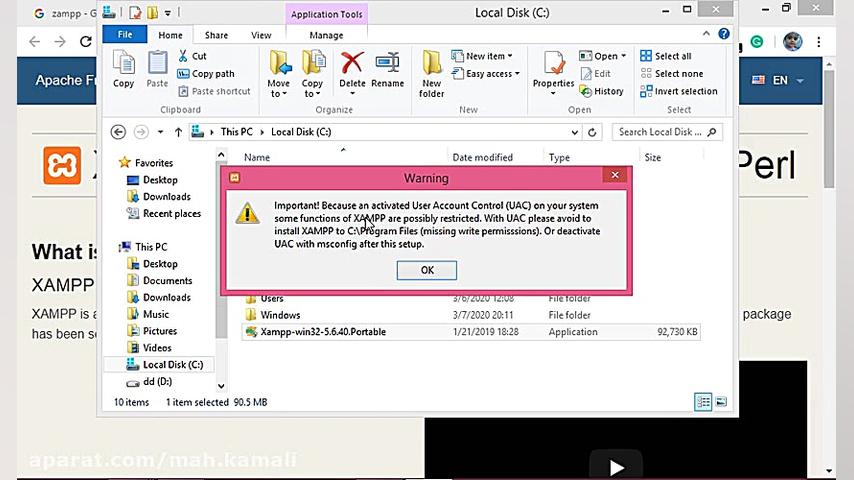Reload the page in the Chrome window

[x=86, y=41]
